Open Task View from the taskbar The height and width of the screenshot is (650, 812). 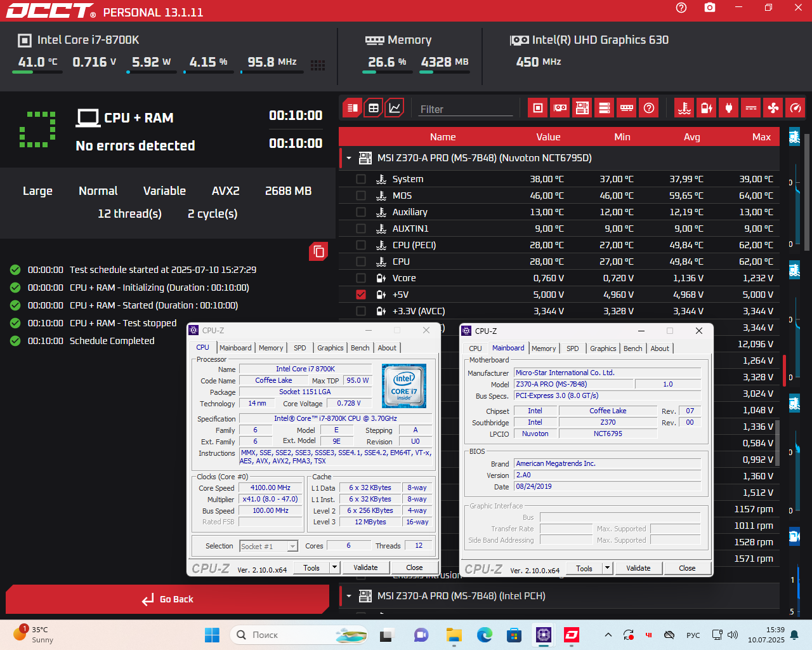coord(386,635)
